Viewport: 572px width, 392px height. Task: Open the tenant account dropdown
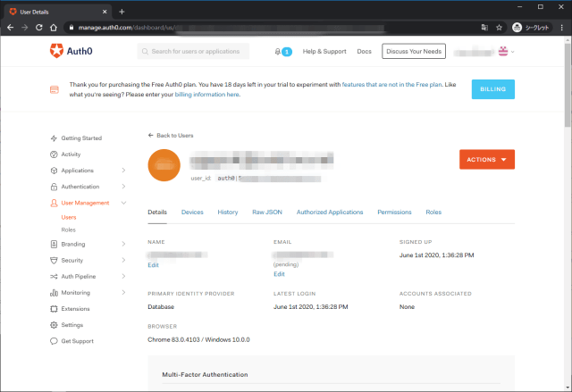coord(484,52)
